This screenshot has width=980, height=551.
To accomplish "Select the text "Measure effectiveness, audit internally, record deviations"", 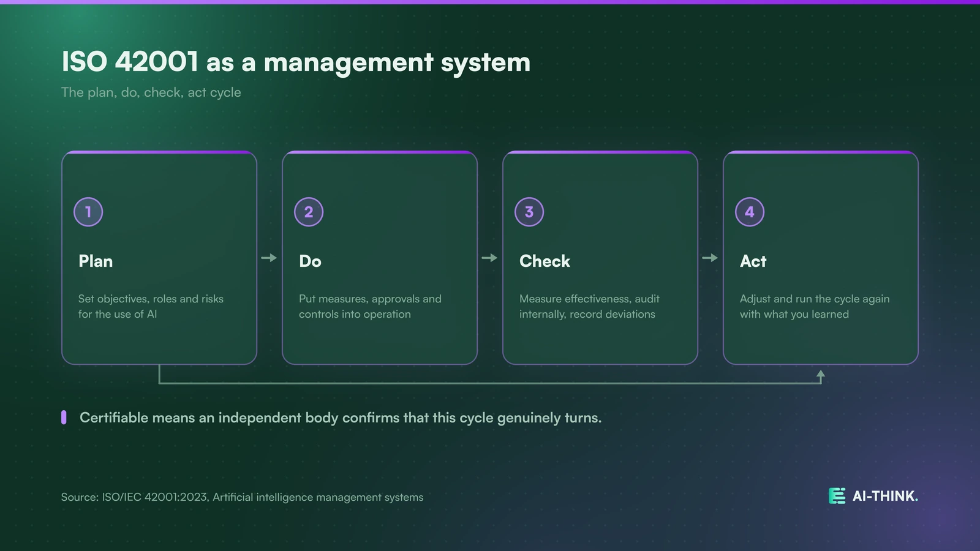I will pyautogui.click(x=589, y=306).
